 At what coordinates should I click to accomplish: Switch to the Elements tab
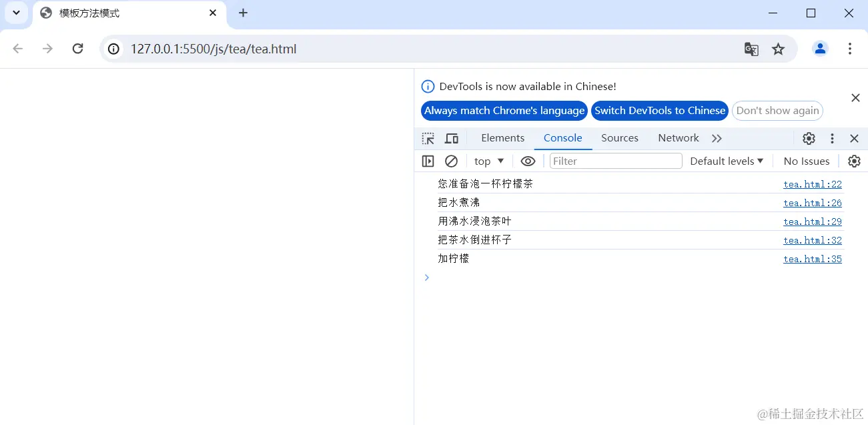pos(502,138)
